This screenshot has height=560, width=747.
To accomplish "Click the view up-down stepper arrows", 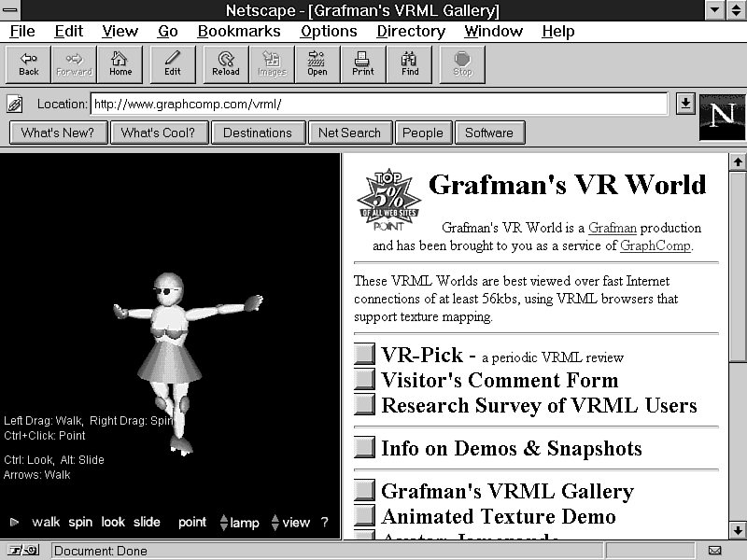I will click(x=275, y=523).
